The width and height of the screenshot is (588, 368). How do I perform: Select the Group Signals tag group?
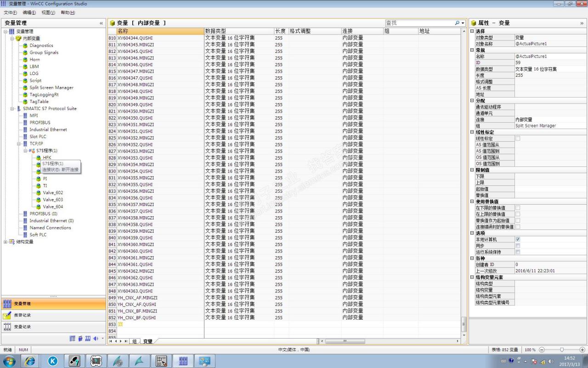click(44, 52)
